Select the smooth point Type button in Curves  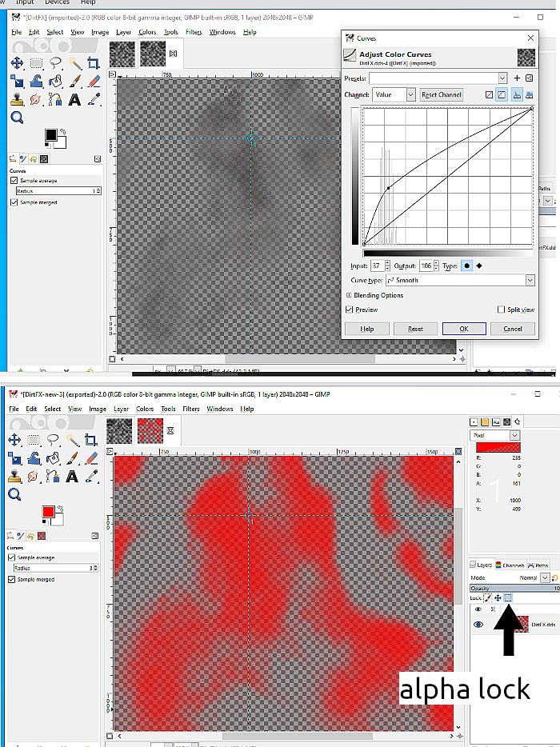pos(466,266)
